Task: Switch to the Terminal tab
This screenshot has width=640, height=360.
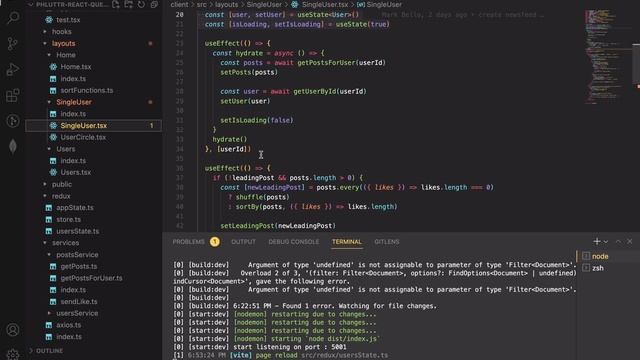Action: pos(347,242)
